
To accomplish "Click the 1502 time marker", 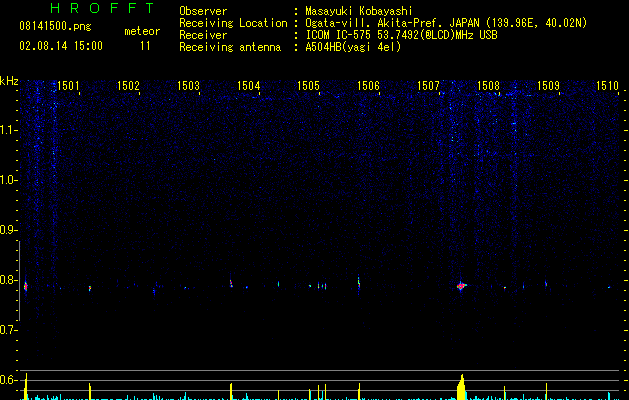I will pos(128,86).
